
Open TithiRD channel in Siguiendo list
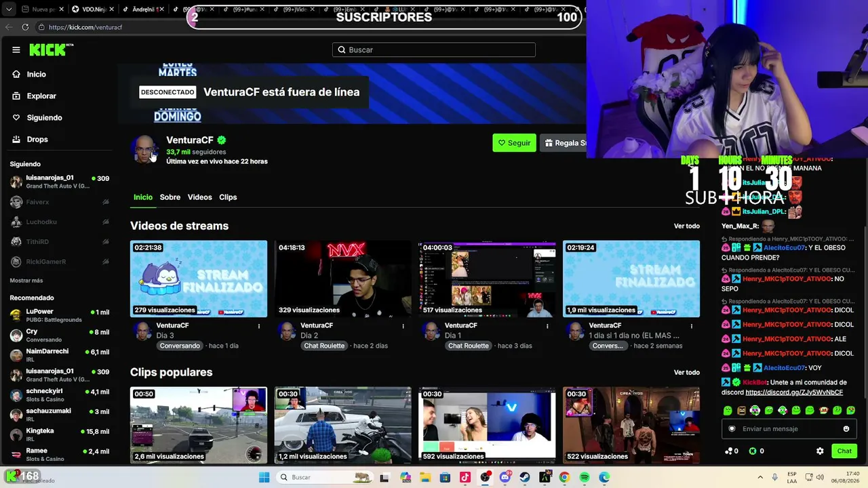coord(60,242)
